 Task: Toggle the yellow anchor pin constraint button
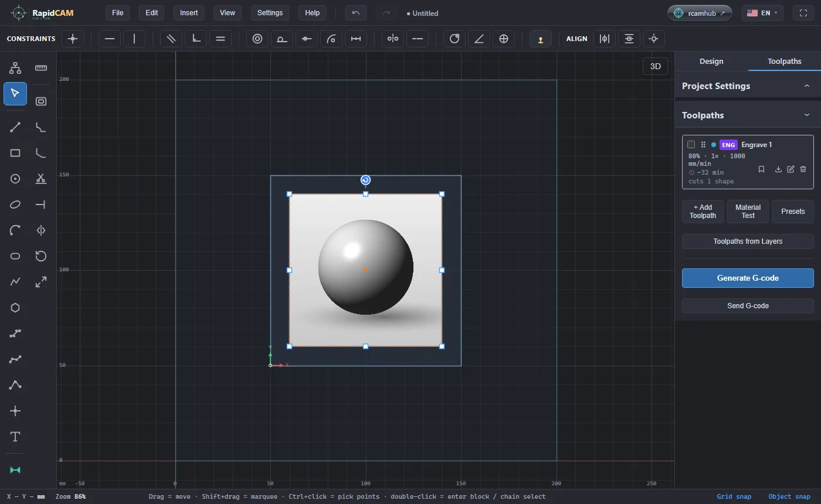pos(540,39)
